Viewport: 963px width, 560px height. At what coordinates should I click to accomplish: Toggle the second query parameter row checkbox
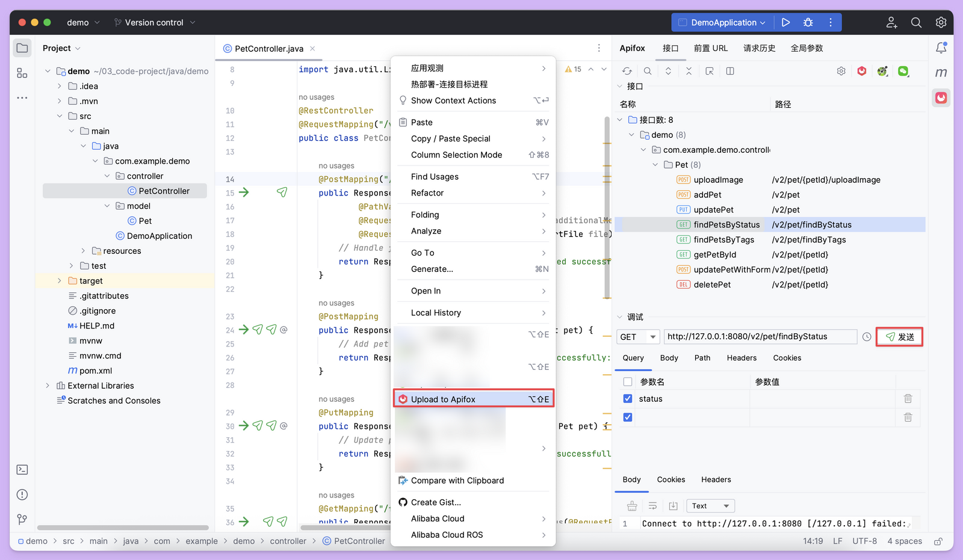pyautogui.click(x=627, y=417)
